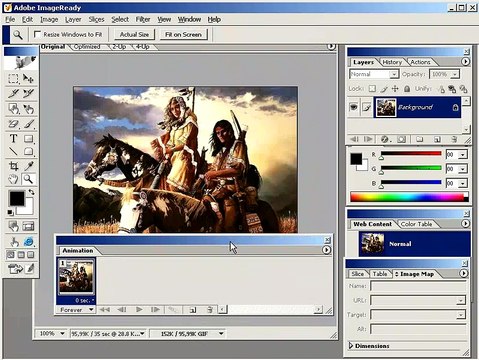The width and height of the screenshot is (479, 360).
Task: Select the Type tool
Action: (x=13, y=138)
